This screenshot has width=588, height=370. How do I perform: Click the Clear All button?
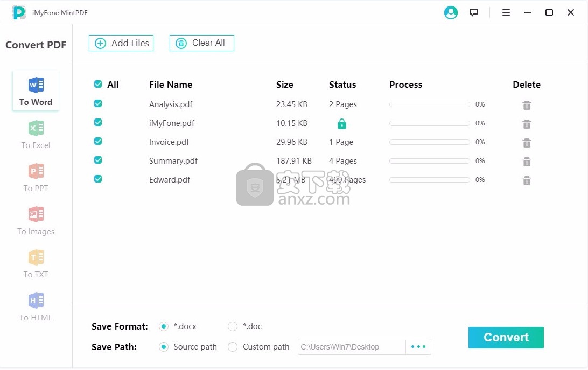[x=202, y=43]
